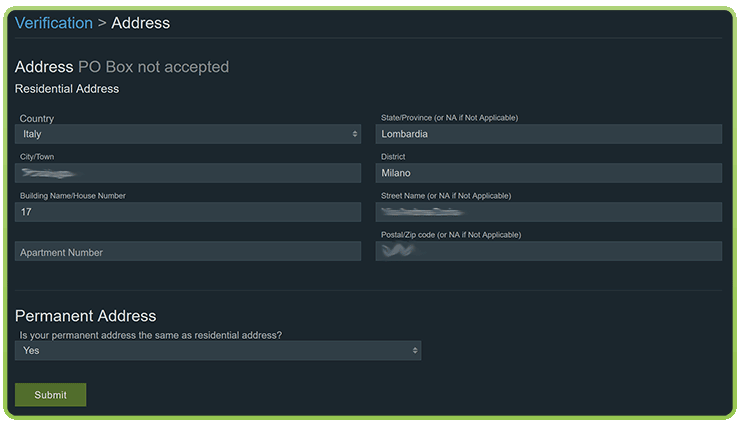
Task: Submit the address form
Action: 50,394
